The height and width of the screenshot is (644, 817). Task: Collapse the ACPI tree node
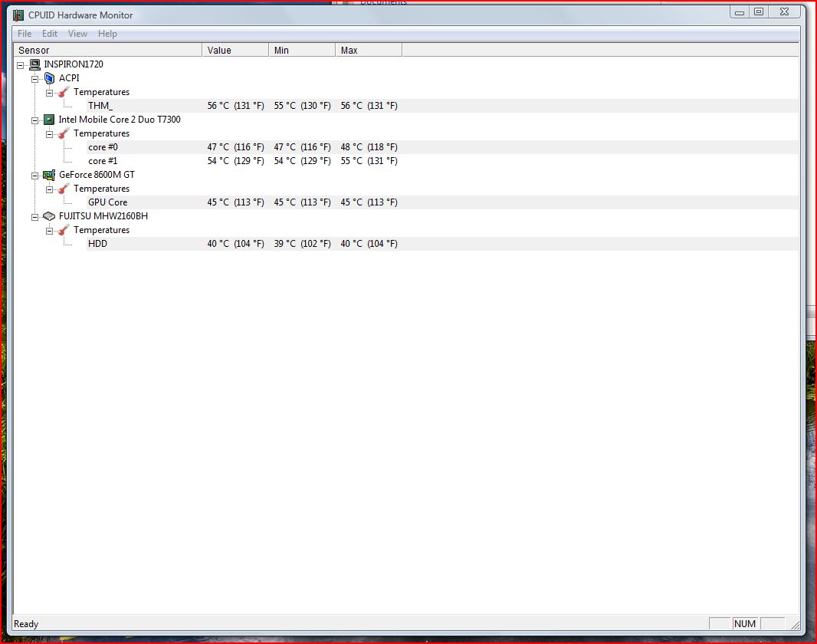[35, 79]
